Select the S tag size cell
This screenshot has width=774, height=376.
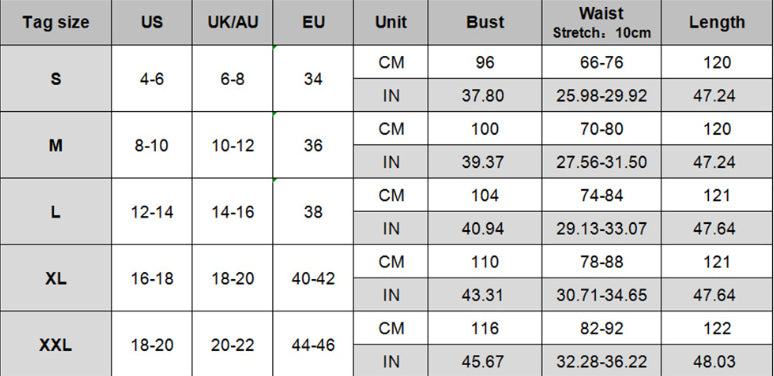56,78
